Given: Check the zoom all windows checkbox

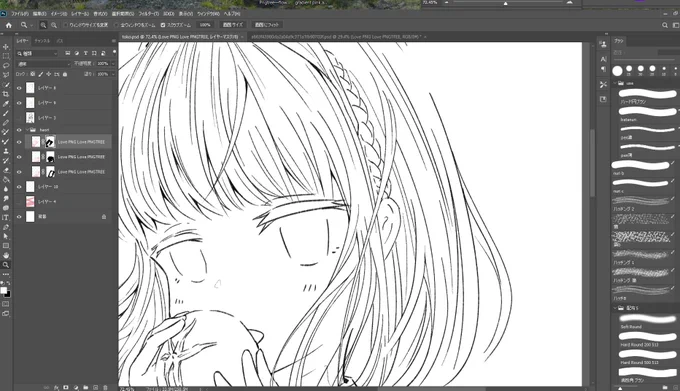Looking at the screenshot, I should pyautogui.click(x=116, y=25).
